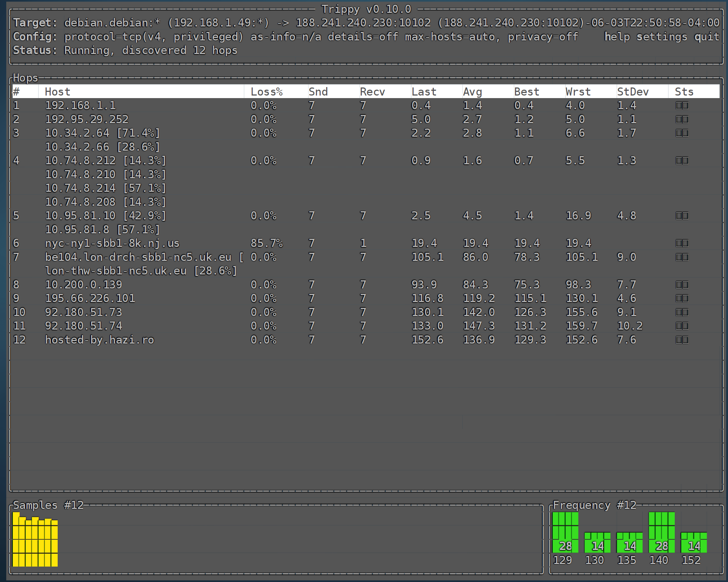Open settings in the header
Image resolution: width=728 pixels, height=582 pixels.
pyautogui.click(x=662, y=37)
